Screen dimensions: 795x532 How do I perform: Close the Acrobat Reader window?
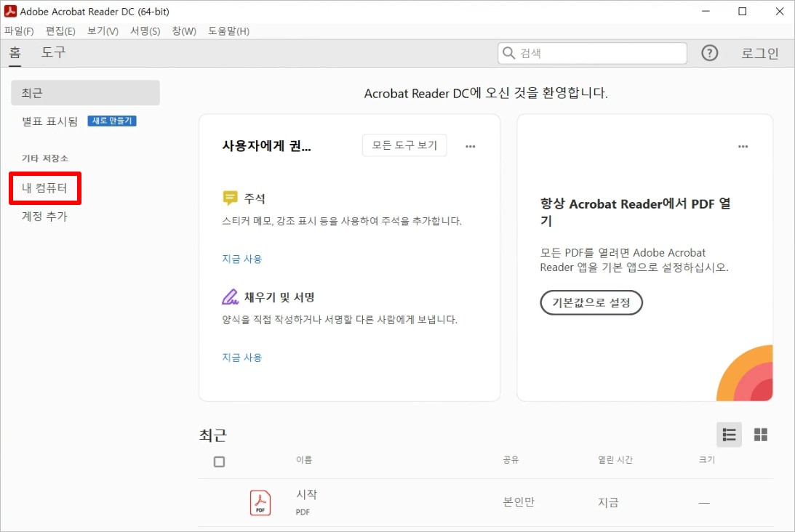pos(780,11)
